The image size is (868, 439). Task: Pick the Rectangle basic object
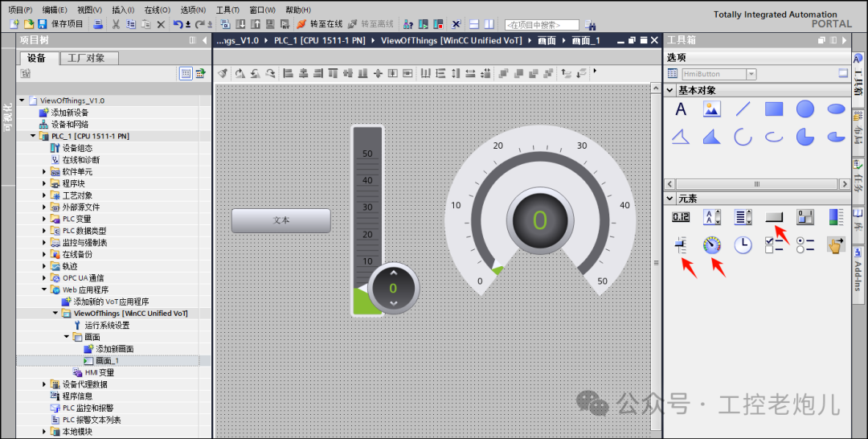774,109
